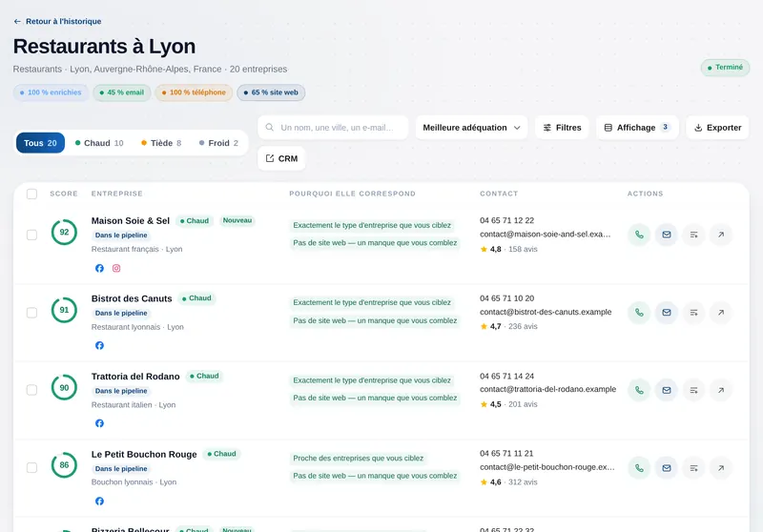Open Bistrot des Canuts Facebook icon
Image resolution: width=763 pixels, height=532 pixels.
[x=99, y=346]
